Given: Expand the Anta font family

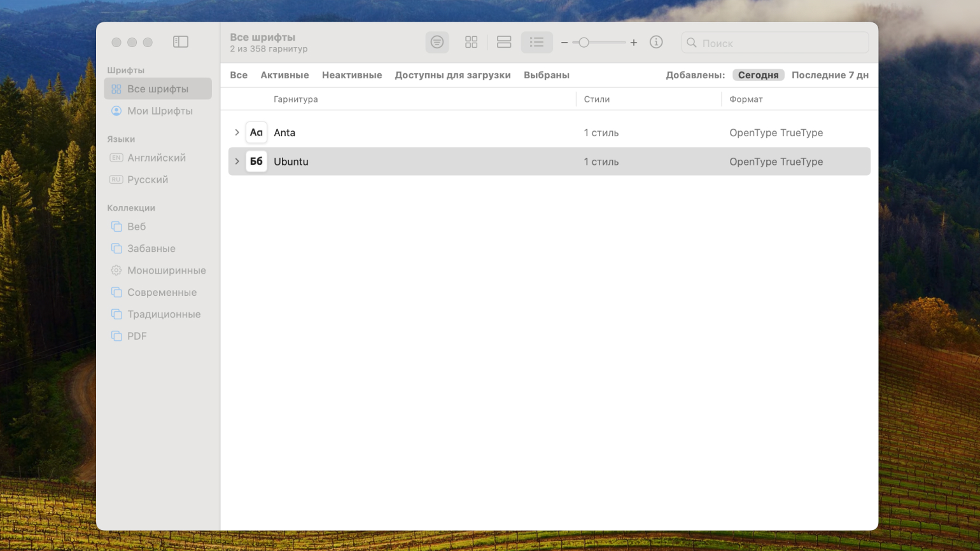Looking at the screenshot, I should pos(237,132).
